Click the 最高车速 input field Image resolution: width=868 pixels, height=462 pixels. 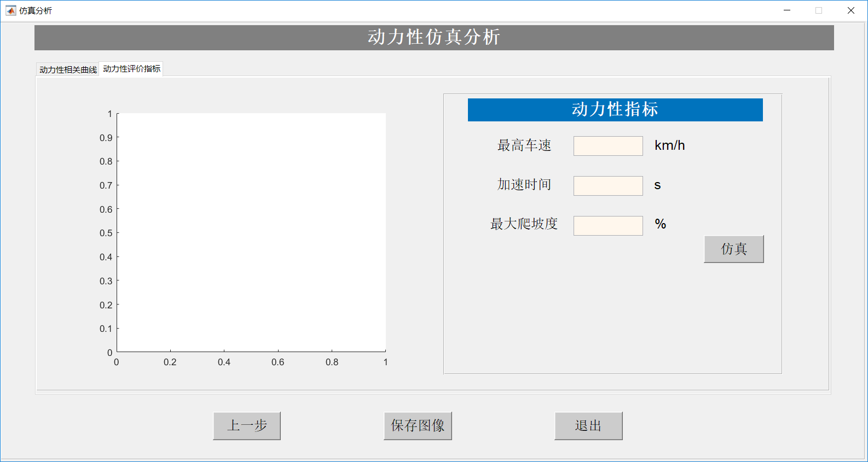[608, 146]
